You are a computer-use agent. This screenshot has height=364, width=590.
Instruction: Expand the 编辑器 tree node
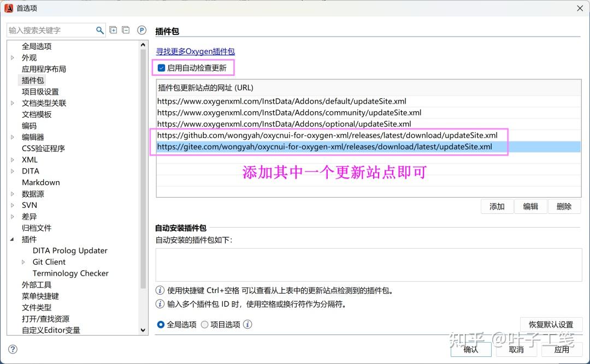tap(13, 137)
